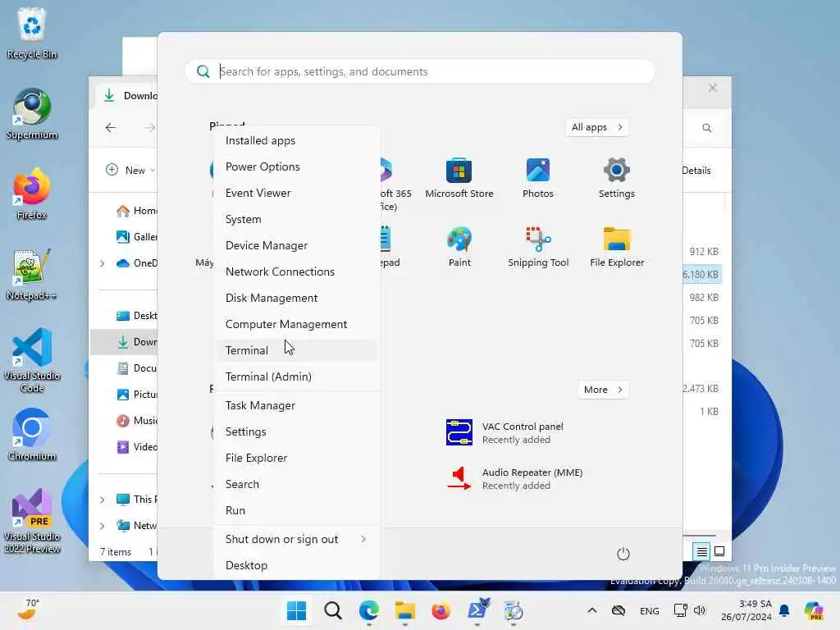The image size is (840, 630).
Task: Click the Windows Start button on taskbar
Action: (296, 610)
